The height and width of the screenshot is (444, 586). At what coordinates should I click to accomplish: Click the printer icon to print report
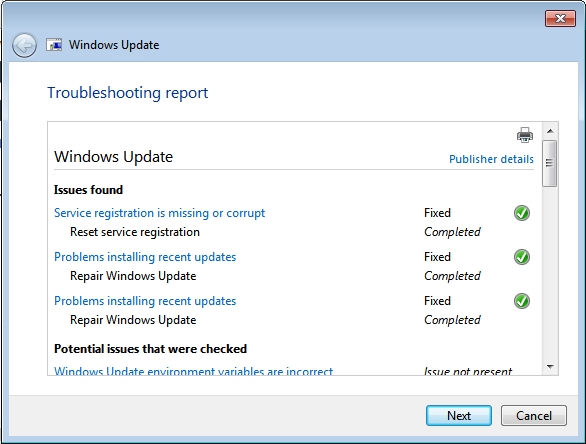point(525,135)
